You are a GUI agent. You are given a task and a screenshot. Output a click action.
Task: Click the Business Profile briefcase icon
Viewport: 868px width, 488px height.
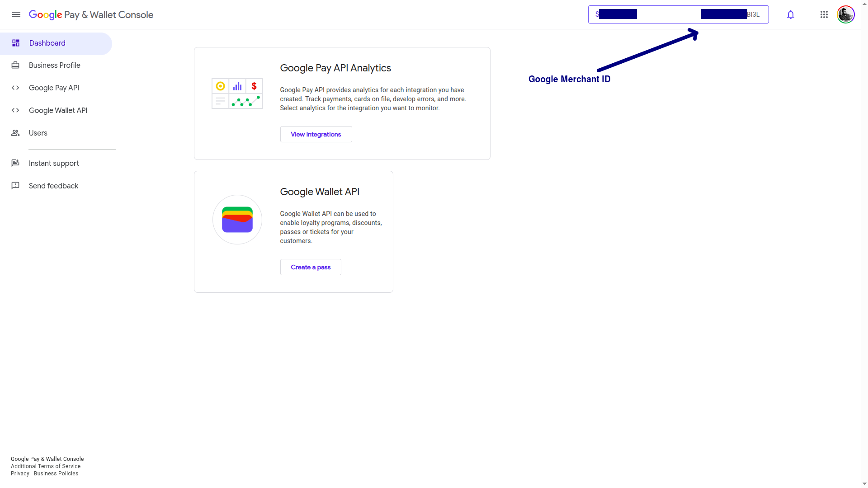pyautogui.click(x=15, y=65)
